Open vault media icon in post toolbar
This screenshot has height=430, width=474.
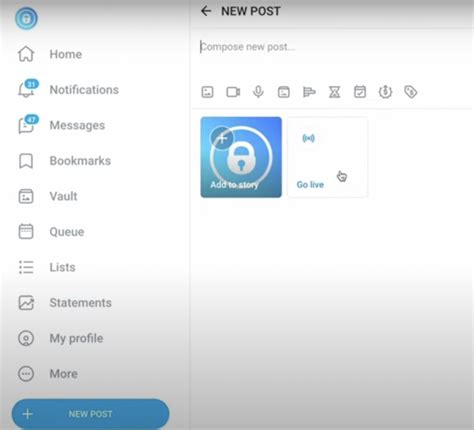[284, 92]
